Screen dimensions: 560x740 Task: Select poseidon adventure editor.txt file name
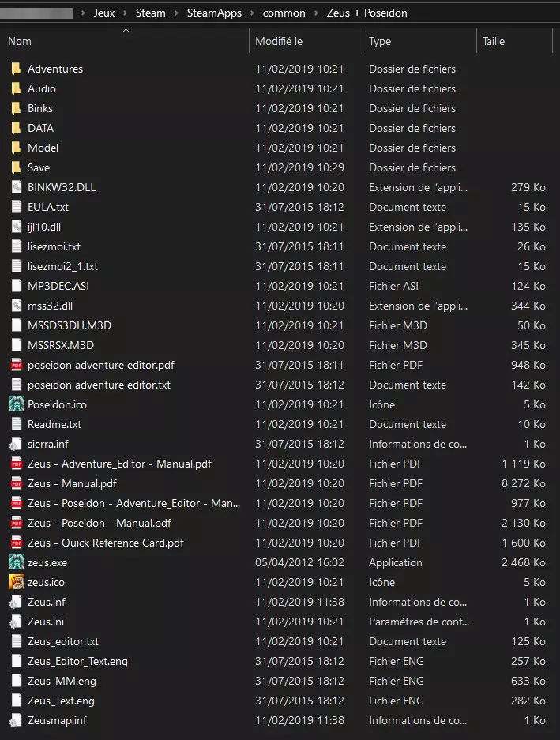[x=99, y=385]
